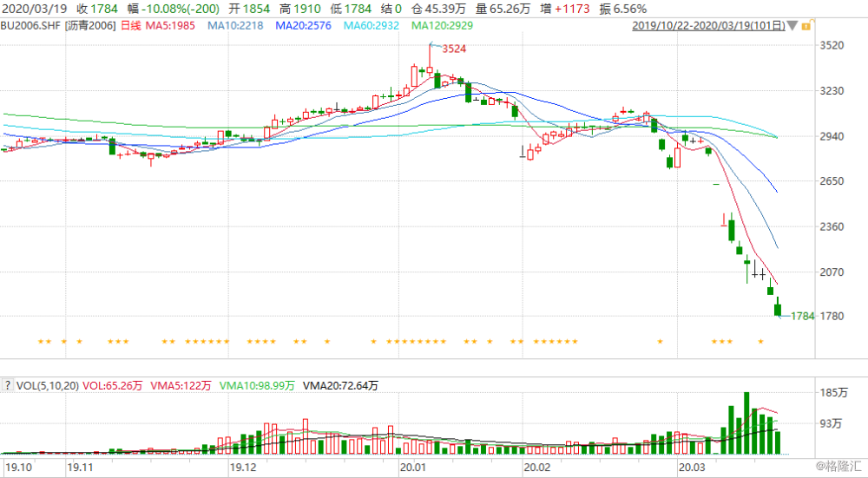
Task: Click the BU2006.SHF contract code
Action: (x=30, y=25)
